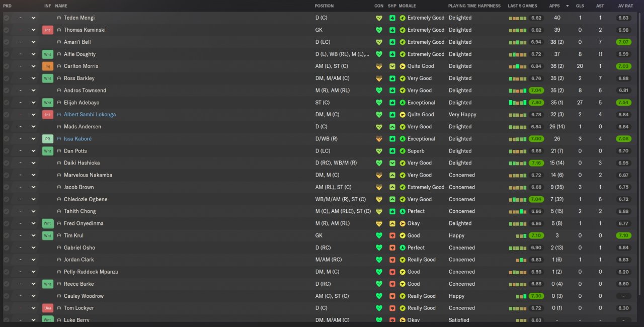Click the person icon beside Amari'i Bell
This screenshot has height=327, width=644.
pos(59,42)
